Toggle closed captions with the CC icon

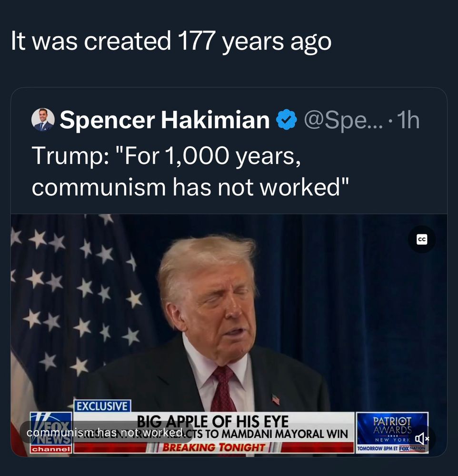pyautogui.click(x=421, y=239)
